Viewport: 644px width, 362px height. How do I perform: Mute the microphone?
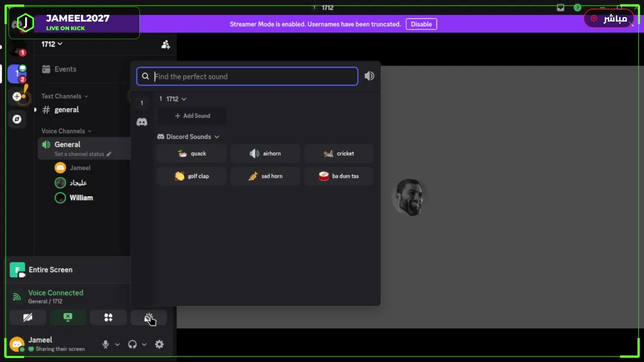tap(105, 344)
